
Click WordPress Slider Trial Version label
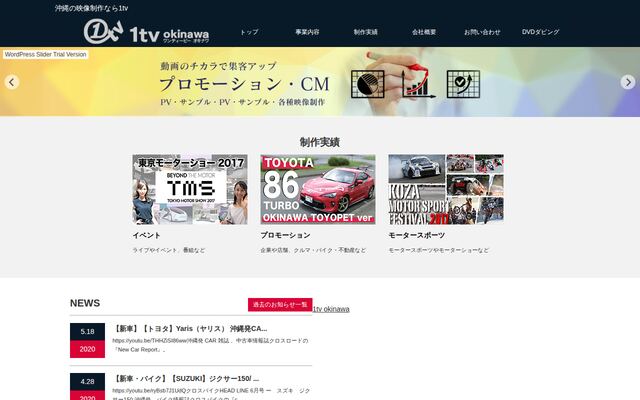[x=46, y=54]
